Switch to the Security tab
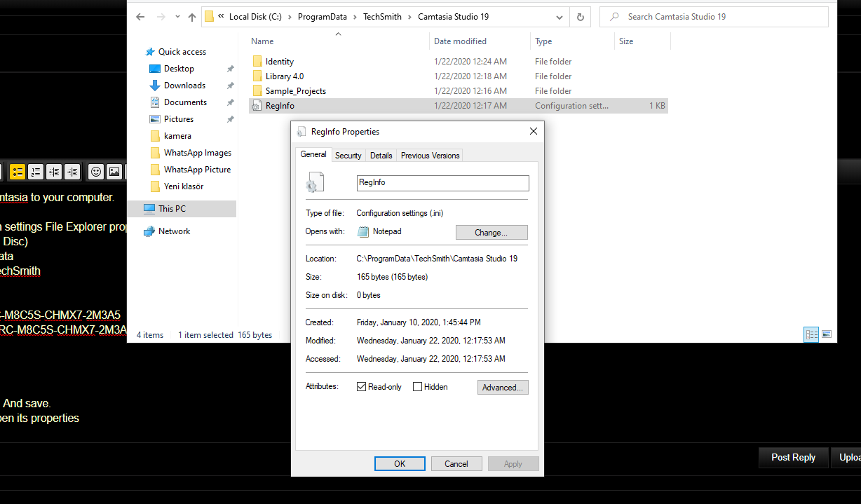The width and height of the screenshot is (861, 504). tap(348, 156)
